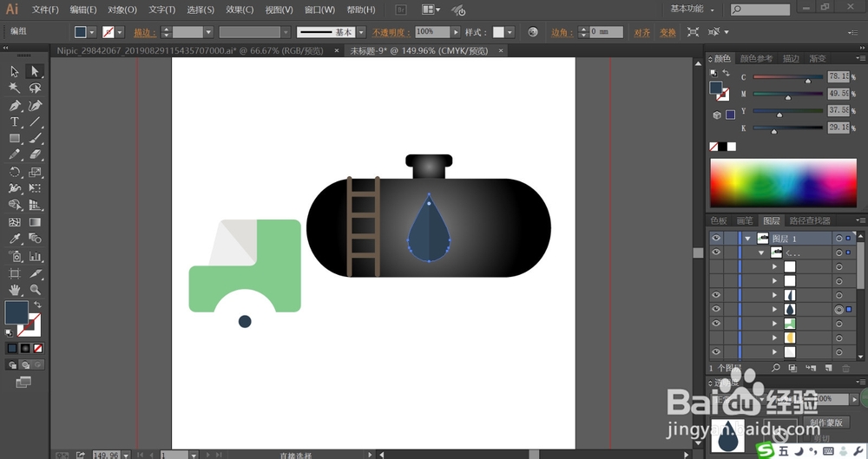Image resolution: width=868 pixels, height=459 pixels.
Task: Click the change screen mode icon
Action: pos(23,382)
